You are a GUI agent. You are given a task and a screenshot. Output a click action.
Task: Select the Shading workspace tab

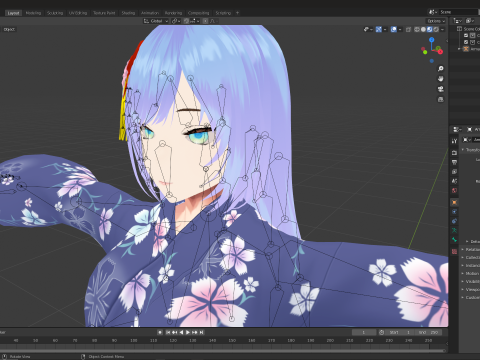128,13
